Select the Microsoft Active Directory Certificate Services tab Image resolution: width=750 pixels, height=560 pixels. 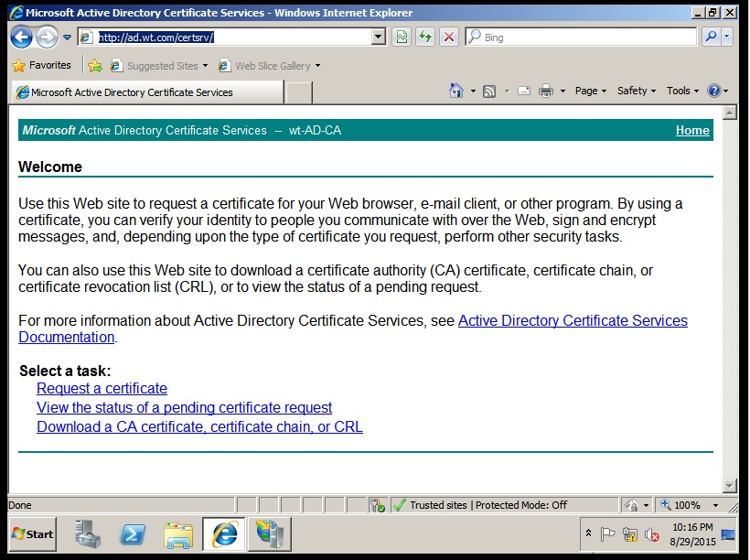tap(148, 92)
